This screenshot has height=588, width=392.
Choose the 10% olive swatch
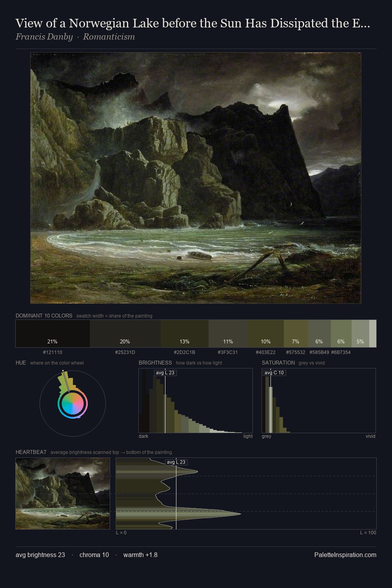tap(266, 334)
